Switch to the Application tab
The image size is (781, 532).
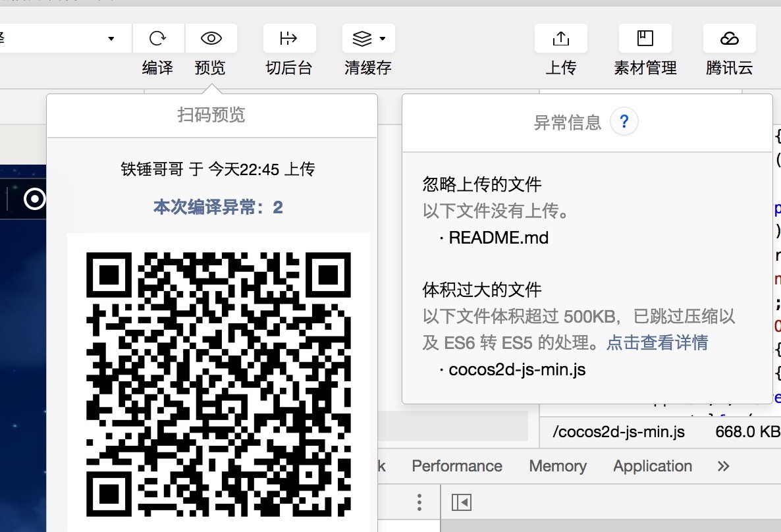pos(653,466)
